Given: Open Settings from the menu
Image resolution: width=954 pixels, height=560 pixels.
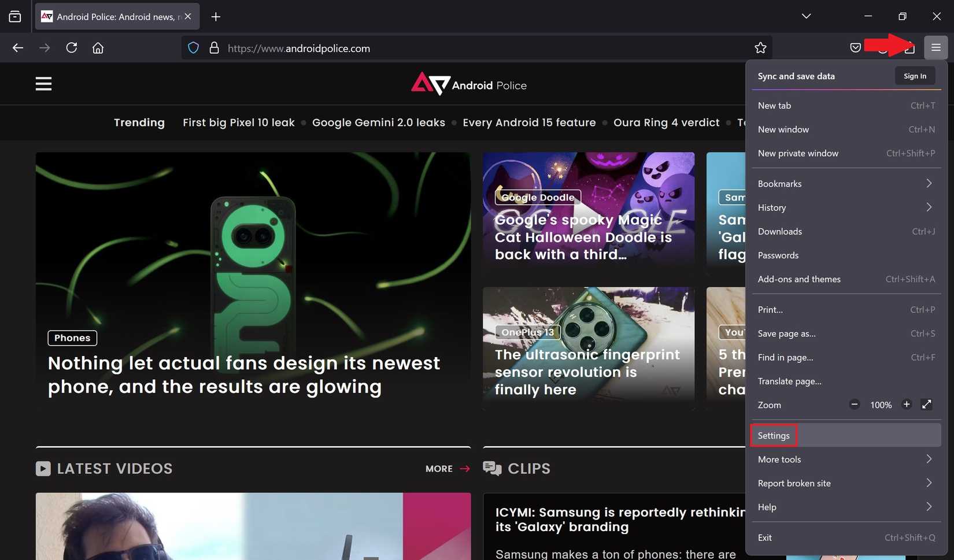Looking at the screenshot, I should coord(774,436).
